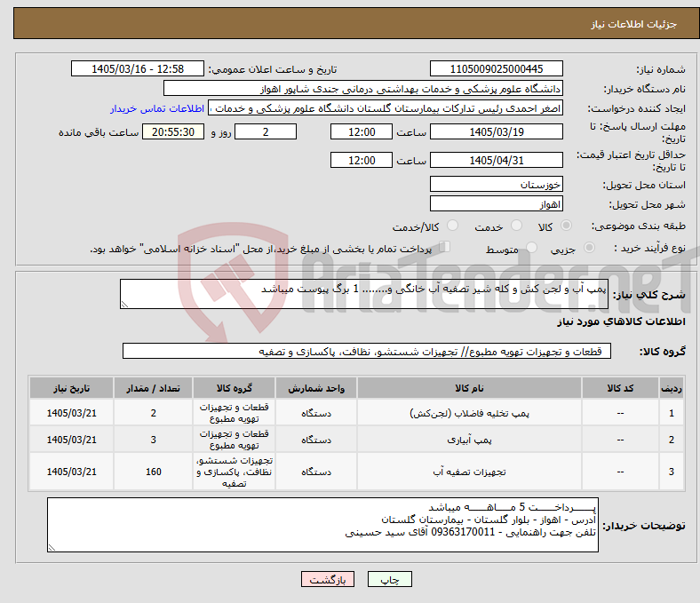The image size is (700, 603).
Task: Click the item تجهیزات تصفیه آب
Action: point(469,472)
